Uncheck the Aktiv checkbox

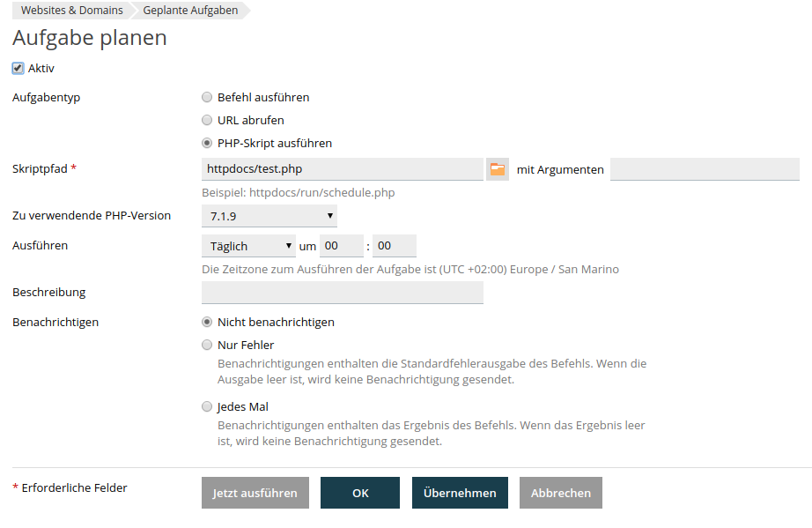click(18, 69)
